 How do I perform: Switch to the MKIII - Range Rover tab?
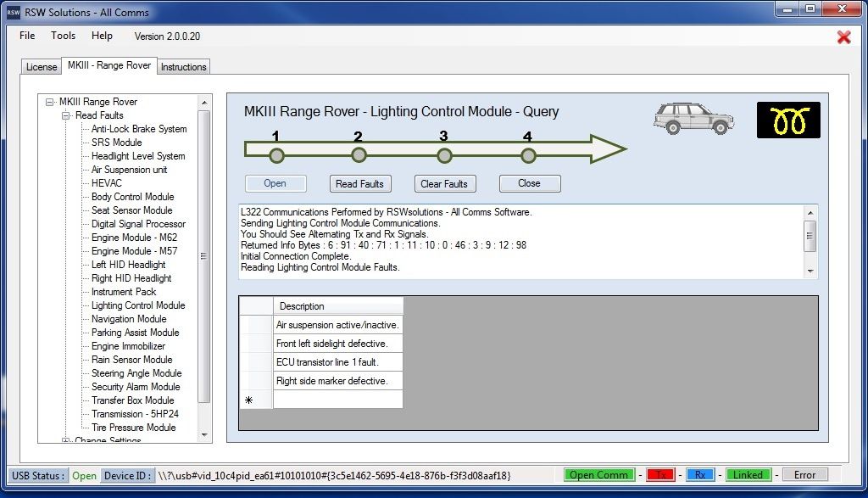click(109, 65)
